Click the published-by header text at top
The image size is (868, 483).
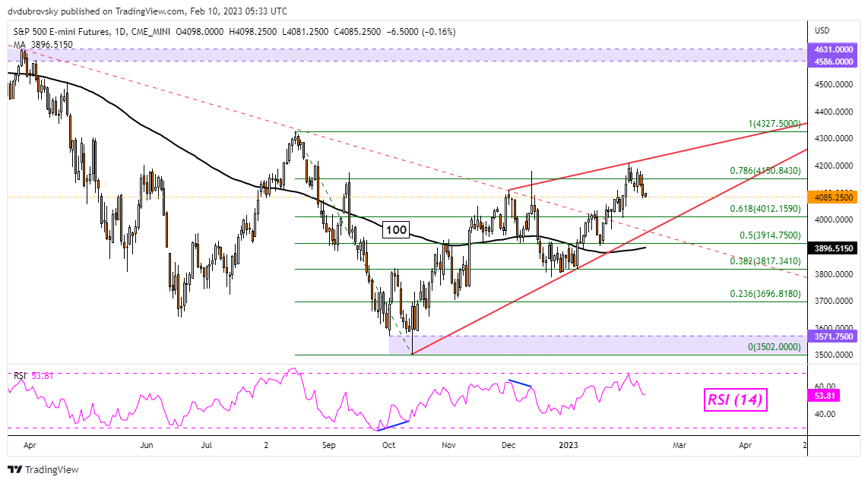point(147,11)
